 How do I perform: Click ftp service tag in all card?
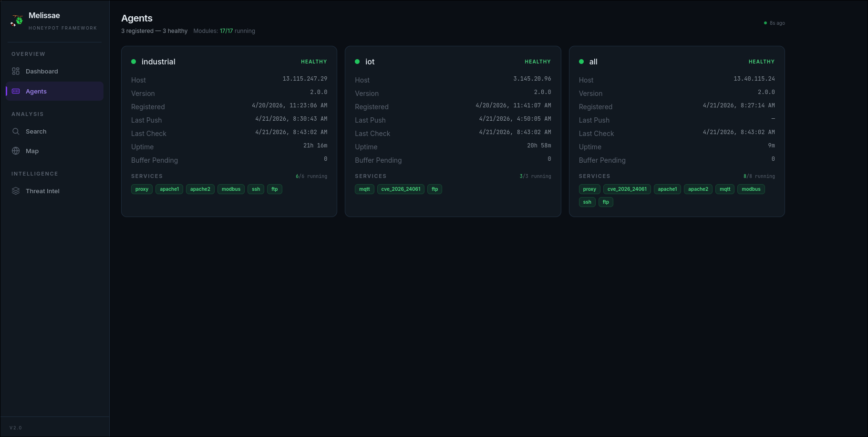606,202
